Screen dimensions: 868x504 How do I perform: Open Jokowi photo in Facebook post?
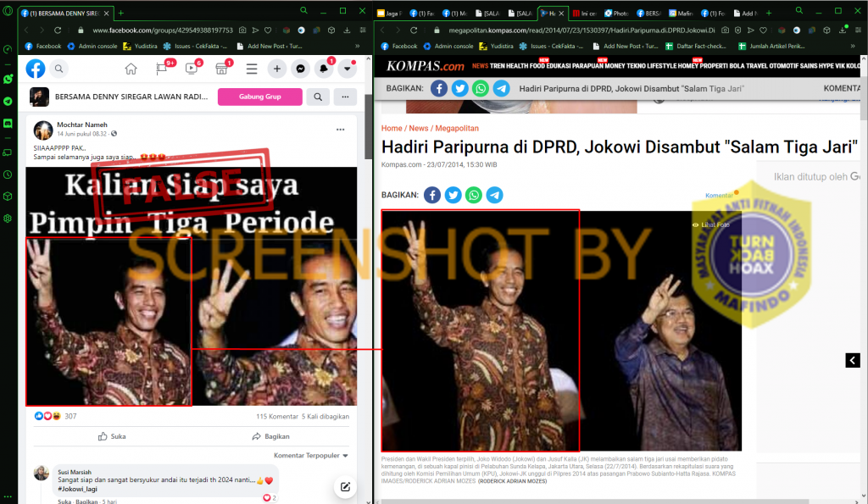192,286
